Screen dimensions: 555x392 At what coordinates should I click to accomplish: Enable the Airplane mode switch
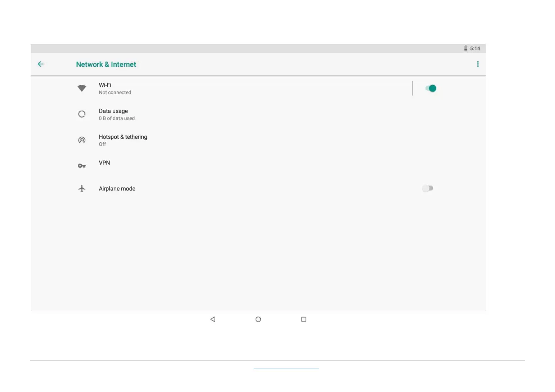(x=427, y=188)
